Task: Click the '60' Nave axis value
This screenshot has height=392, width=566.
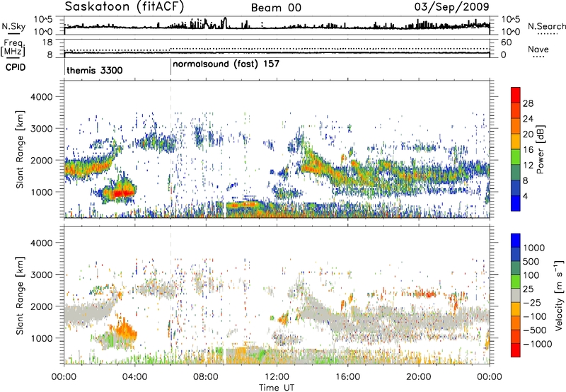Action: click(506, 42)
